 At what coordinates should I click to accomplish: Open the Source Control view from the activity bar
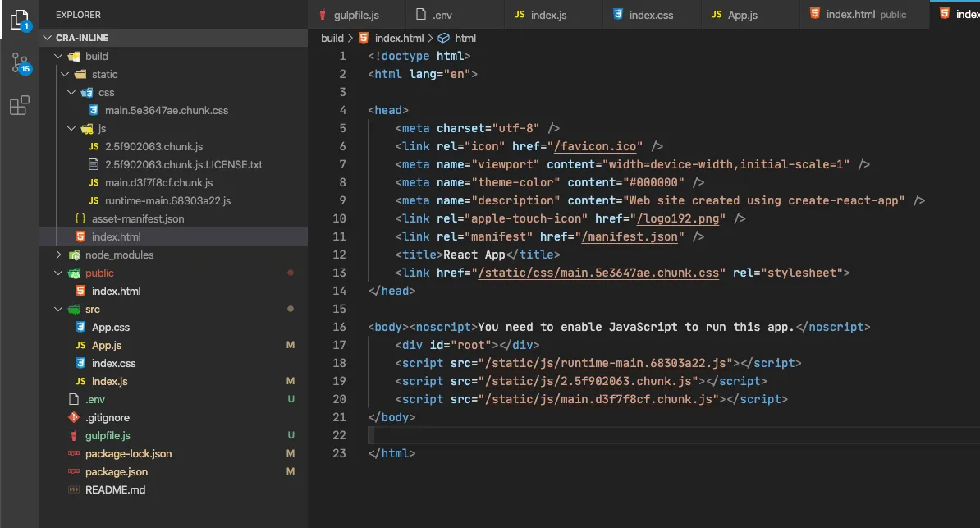18,61
